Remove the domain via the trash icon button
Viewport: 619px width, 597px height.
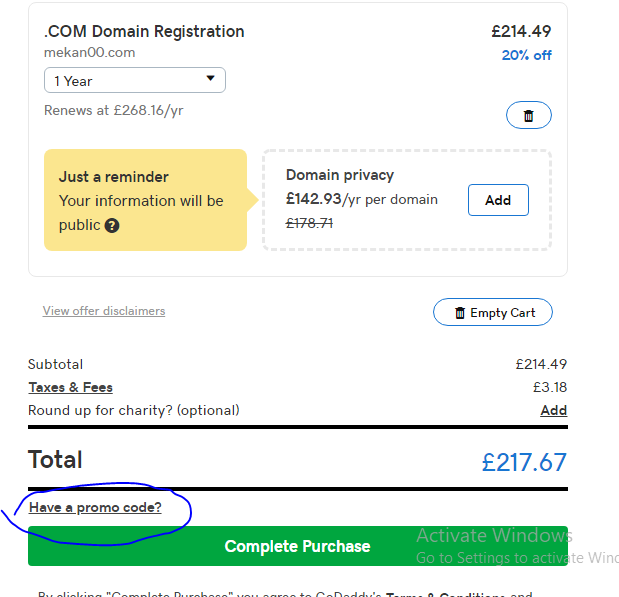[529, 115]
